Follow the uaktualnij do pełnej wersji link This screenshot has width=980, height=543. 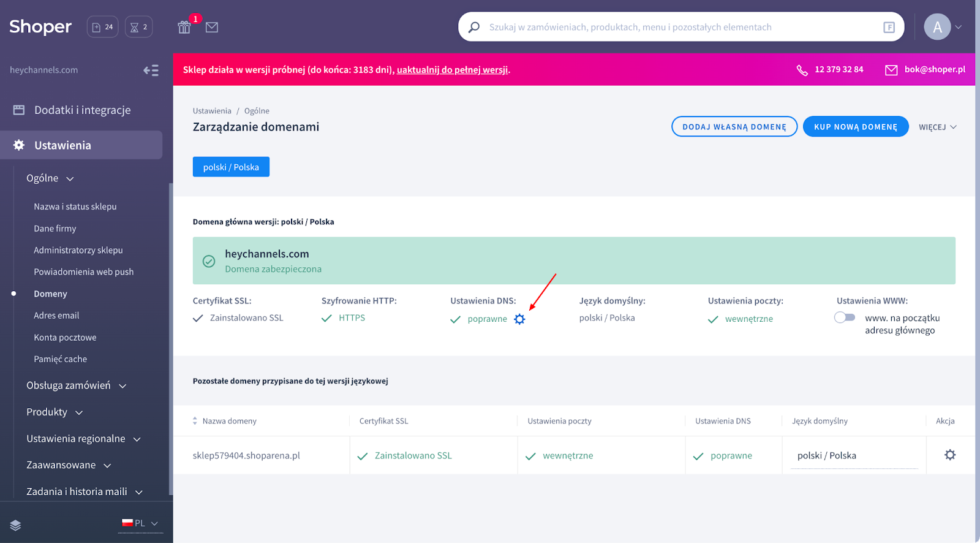pos(453,70)
